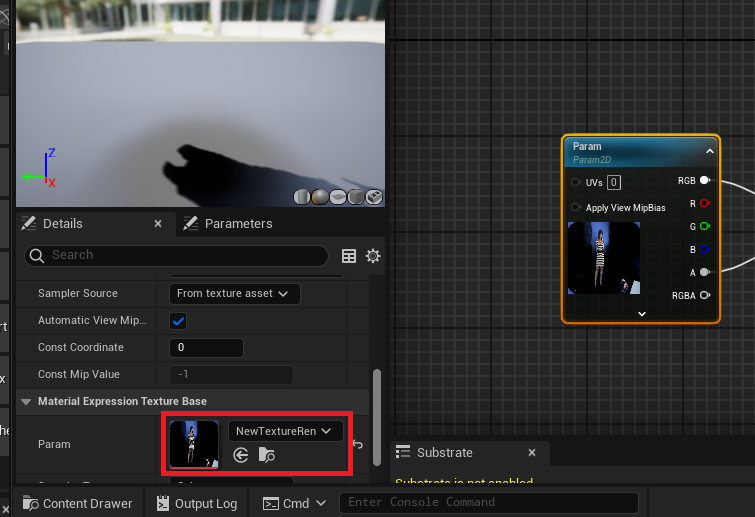
Task: Collapse the Param node with top chevron
Action: [x=710, y=151]
